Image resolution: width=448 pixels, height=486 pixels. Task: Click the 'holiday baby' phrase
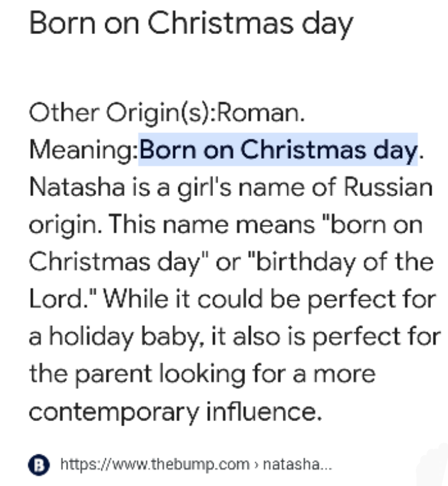tap(127, 337)
